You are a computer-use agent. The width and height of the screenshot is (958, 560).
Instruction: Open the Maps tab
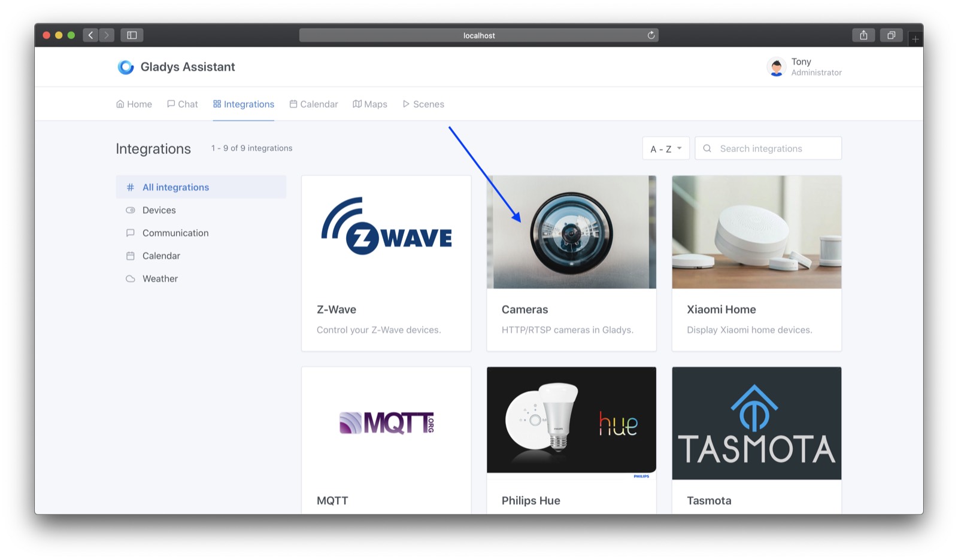(x=370, y=104)
